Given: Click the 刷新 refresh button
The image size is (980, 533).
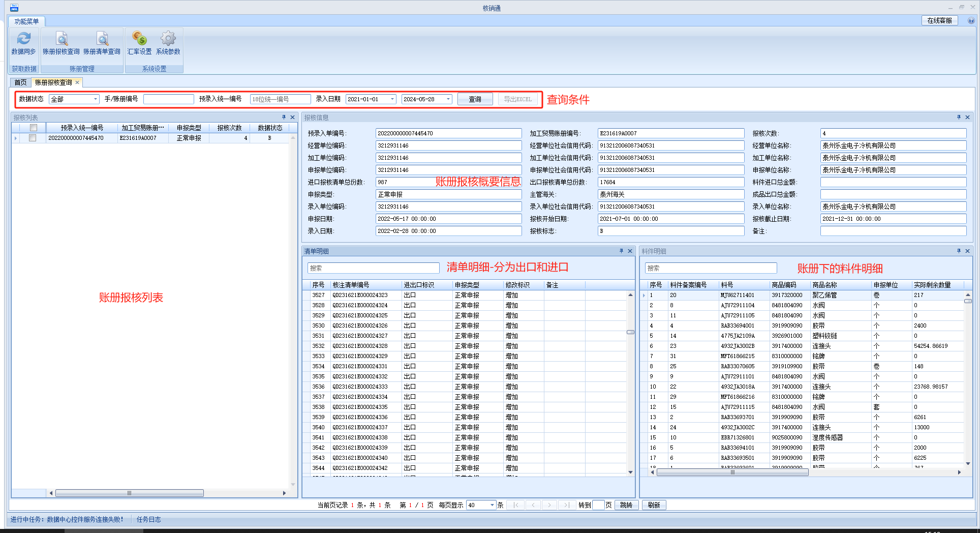Looking at the screenshot, I should [654, 505].
